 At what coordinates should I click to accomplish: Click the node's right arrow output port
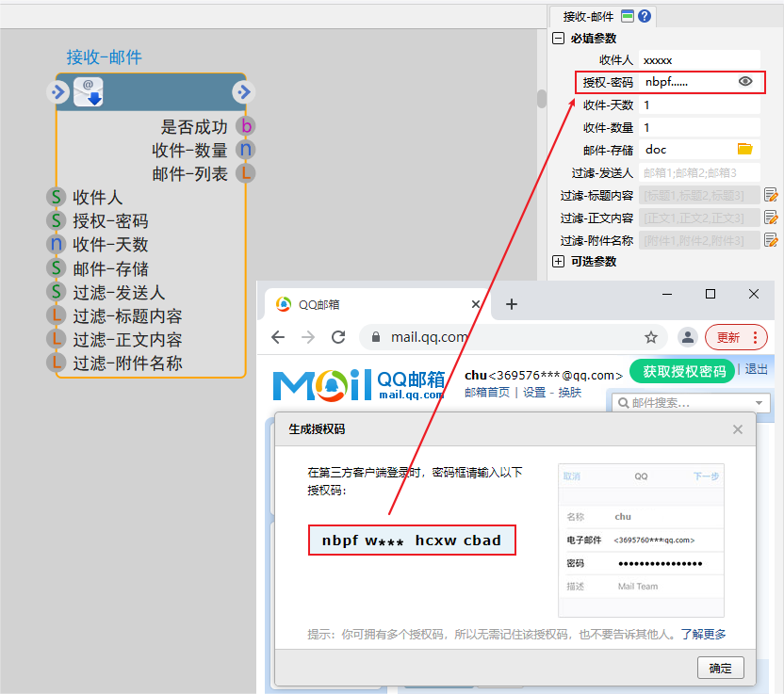click(243, 92)
